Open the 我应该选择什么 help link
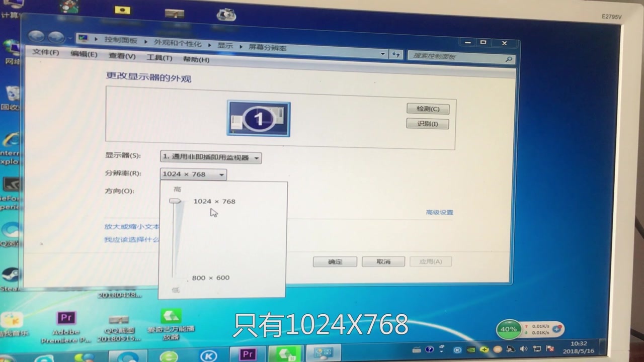 click(x=132, y=240)
